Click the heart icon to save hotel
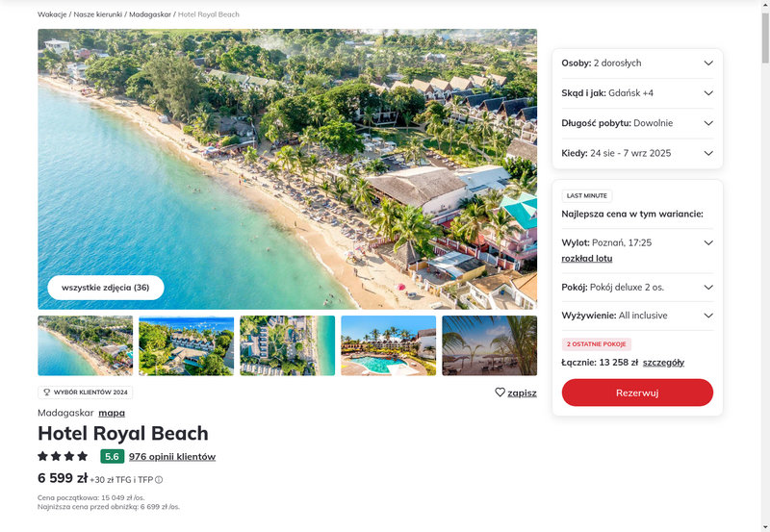This screenshot has height=532, width=770. (x=500, y=393)
